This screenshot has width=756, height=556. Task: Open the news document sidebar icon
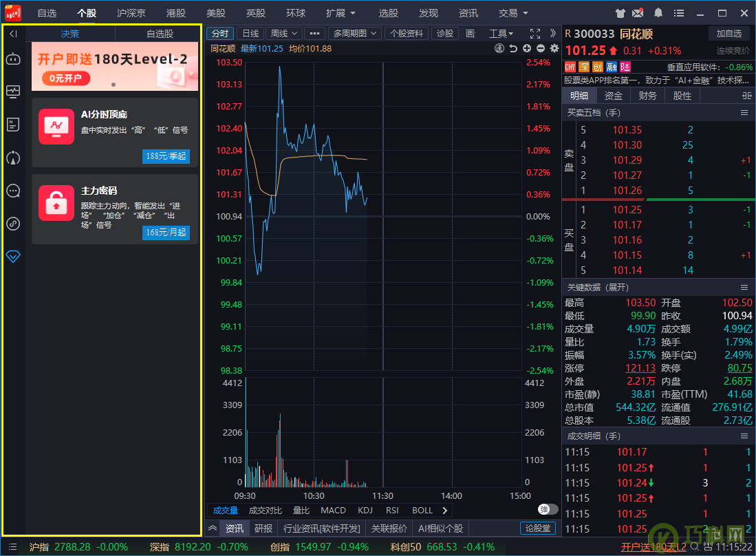(13, 125)
